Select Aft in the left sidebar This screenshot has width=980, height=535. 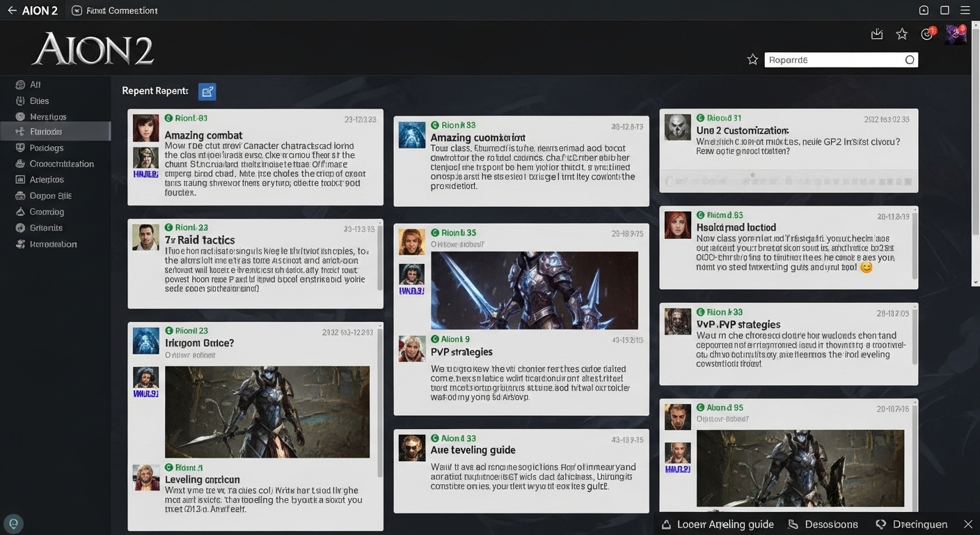click(x=35, y=84)
